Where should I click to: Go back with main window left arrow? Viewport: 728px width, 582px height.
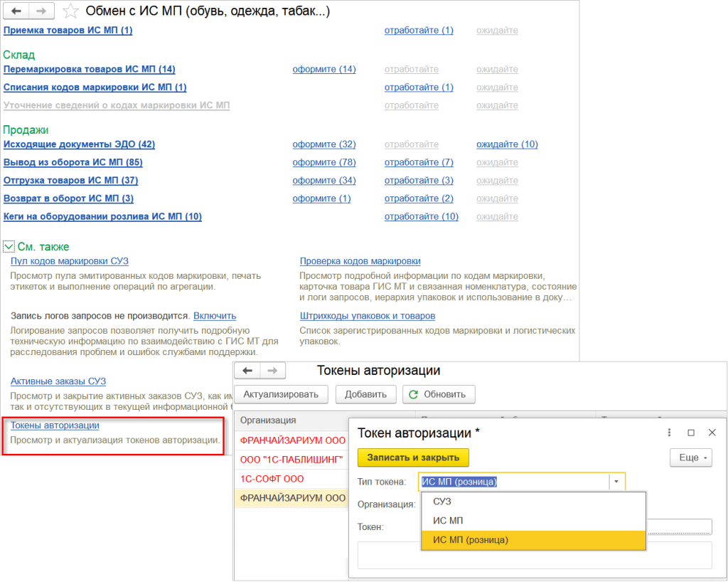(16, 11)
